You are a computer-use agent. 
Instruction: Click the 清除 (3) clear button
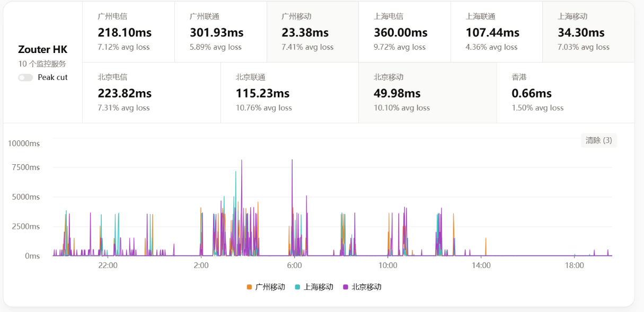(598, 140)
